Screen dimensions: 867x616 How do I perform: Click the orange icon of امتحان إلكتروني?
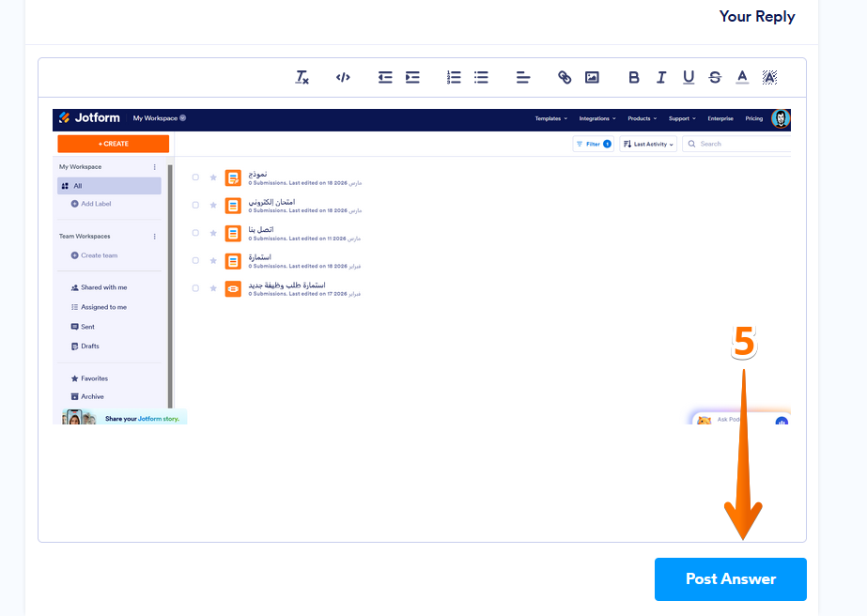233,206
